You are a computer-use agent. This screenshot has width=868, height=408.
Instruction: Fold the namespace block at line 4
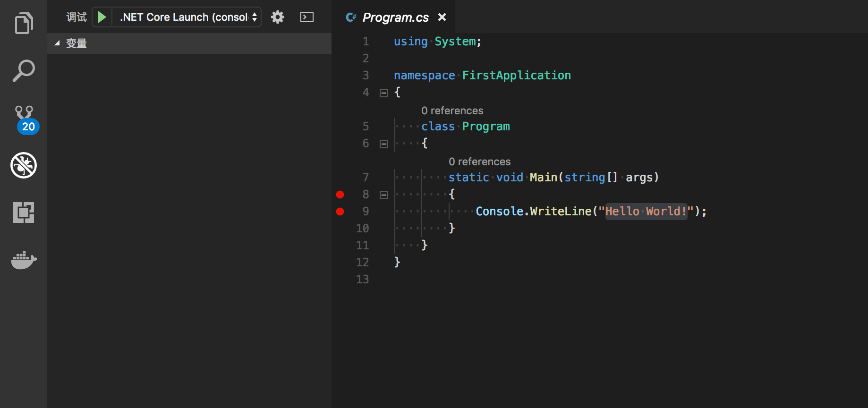tap(384, 93)
